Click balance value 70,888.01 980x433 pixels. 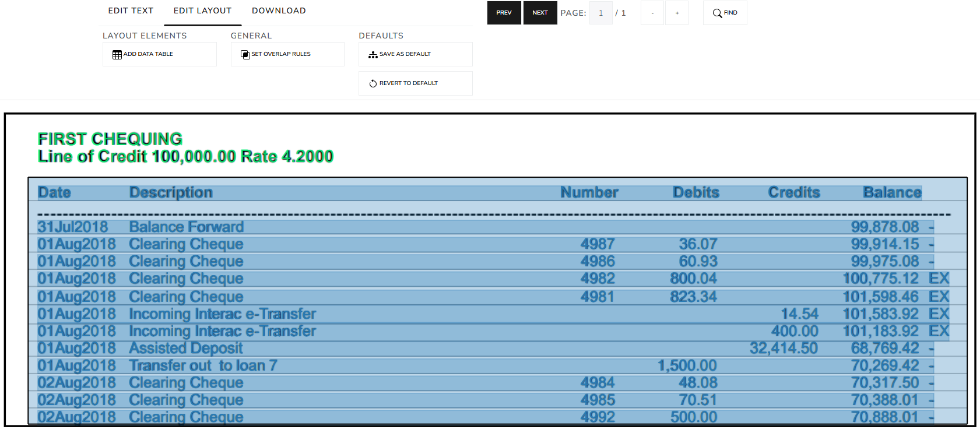(x=885, y=417)
